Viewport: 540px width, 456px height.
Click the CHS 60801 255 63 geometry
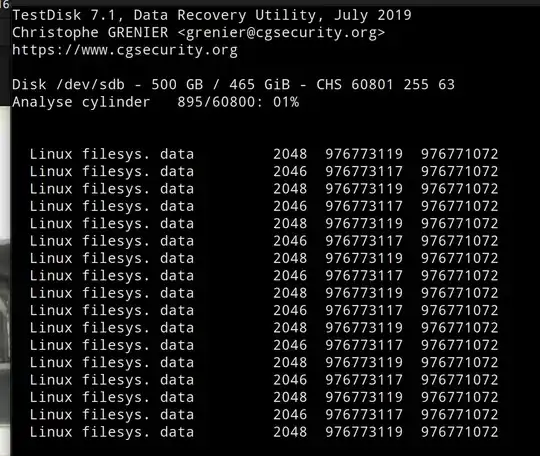(385, 85)
